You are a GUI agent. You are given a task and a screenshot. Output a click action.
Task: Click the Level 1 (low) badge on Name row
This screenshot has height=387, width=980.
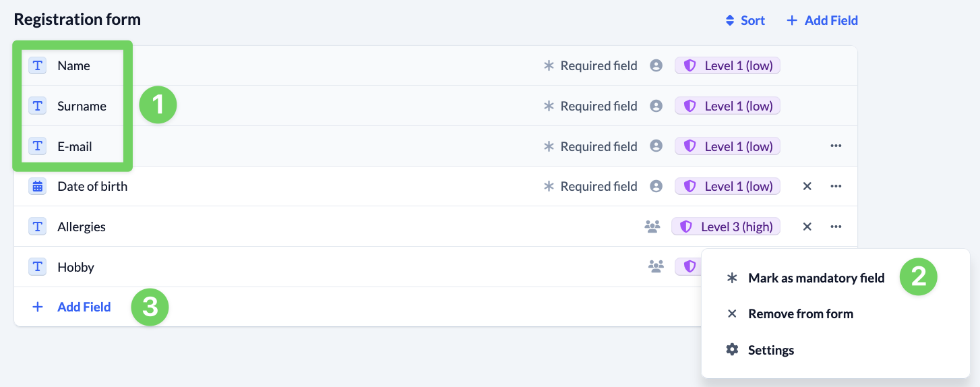tap(727, 65)
